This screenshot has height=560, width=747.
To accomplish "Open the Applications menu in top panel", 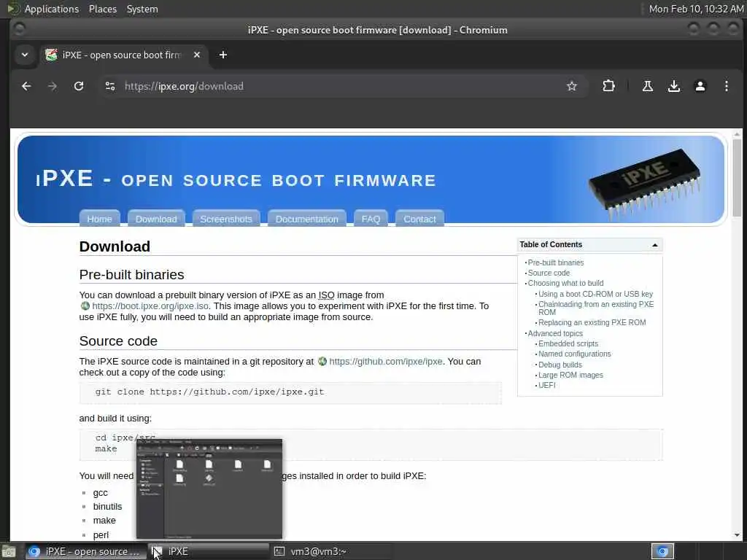I will point(52,9).
